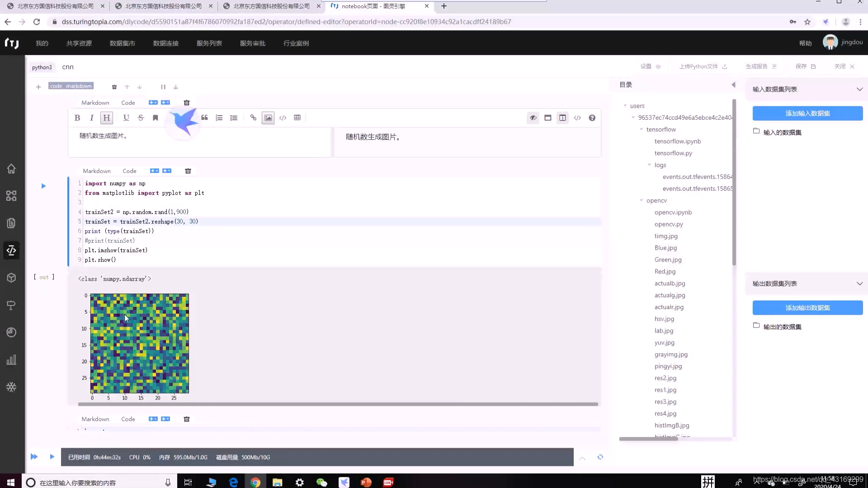Collapse the input dataset list panel
The height and width of the screenshot is (488, 868).
pyautogui.click(x=859, y=89)
